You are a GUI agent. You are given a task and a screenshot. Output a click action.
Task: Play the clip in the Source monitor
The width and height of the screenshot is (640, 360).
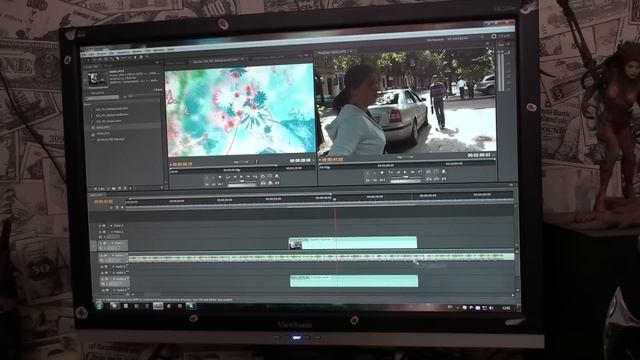(x=241, y=176)
